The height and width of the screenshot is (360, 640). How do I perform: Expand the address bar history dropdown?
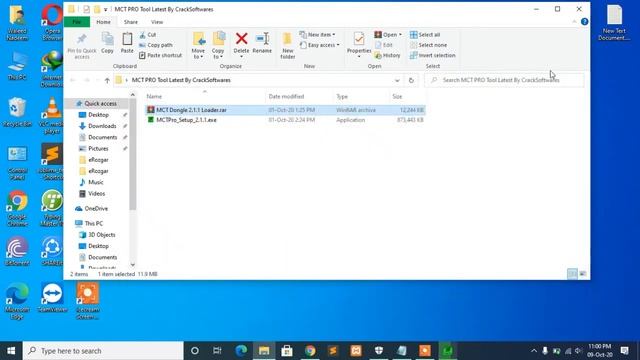[397, 80]
